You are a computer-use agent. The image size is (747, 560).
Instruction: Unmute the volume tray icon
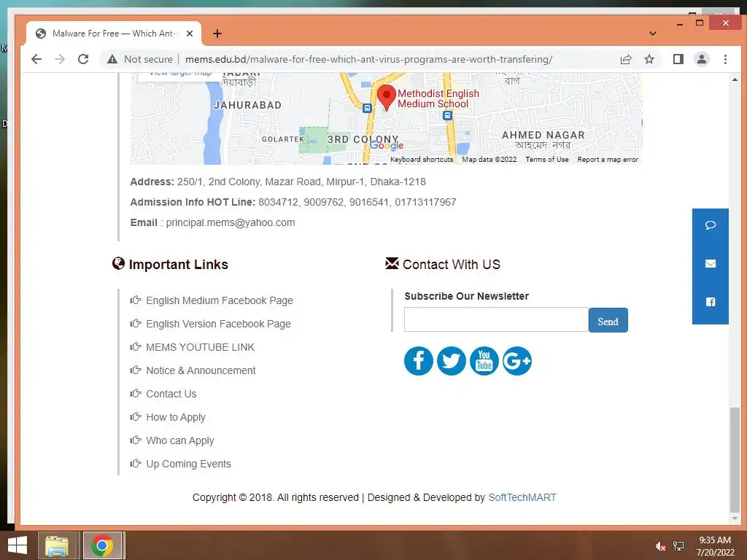(659, 546)
